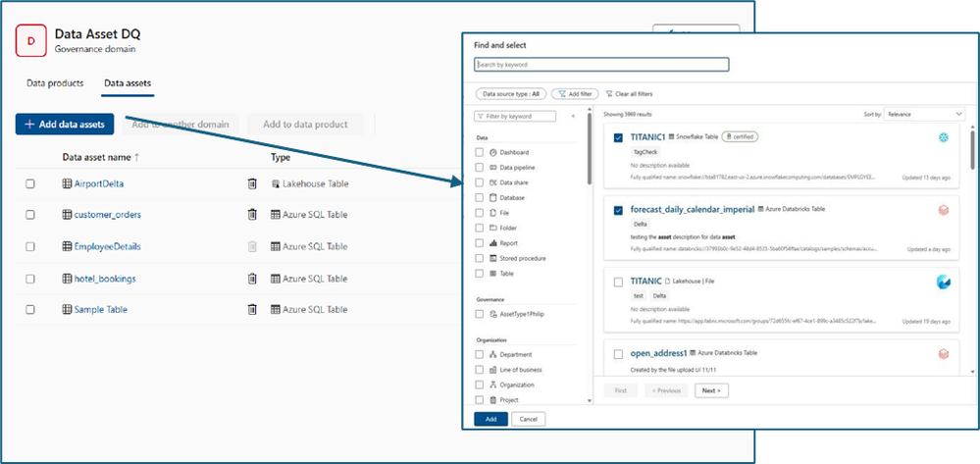Click the Filter by keyword field
980x464 pixels.
(516, 117)
